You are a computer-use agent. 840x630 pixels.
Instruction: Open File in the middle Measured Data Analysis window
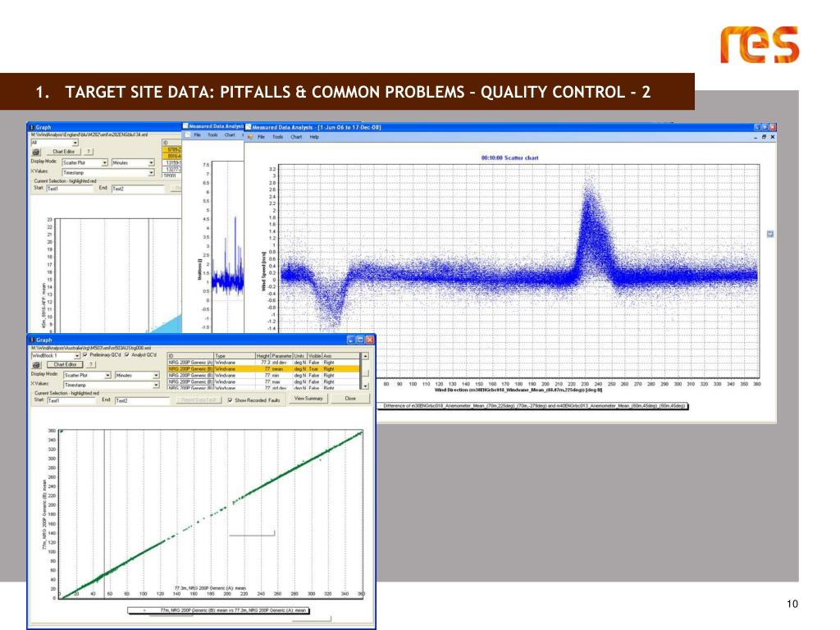[198, 135]
